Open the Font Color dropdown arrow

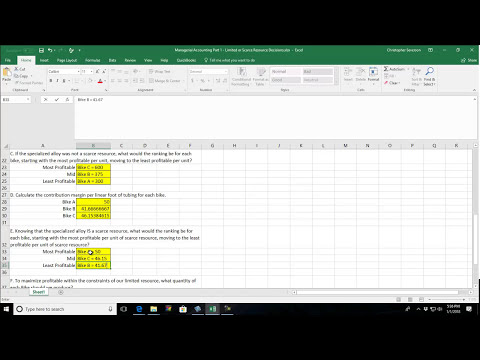coord(105,81)
